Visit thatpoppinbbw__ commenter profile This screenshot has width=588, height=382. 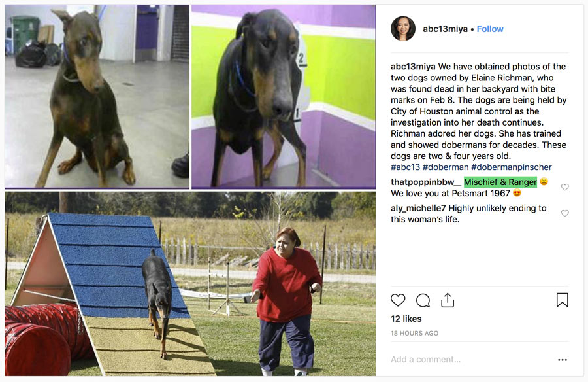[x=425, y=182]
